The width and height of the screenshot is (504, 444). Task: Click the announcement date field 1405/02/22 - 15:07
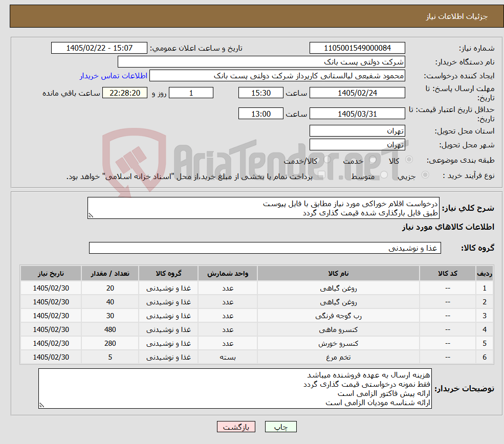(99, 48)
